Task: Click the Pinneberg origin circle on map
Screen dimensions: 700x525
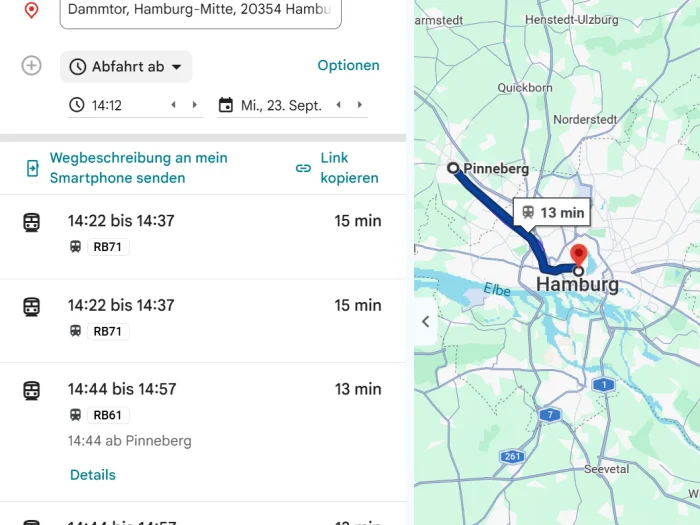Action: pos(453,168)
